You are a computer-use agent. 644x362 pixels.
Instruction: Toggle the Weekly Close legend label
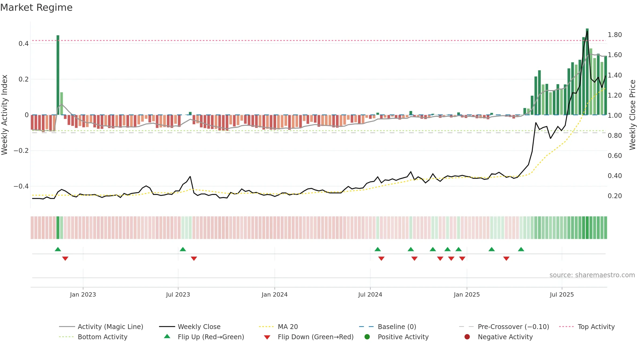pyautogui.click(x=199, y=327)
